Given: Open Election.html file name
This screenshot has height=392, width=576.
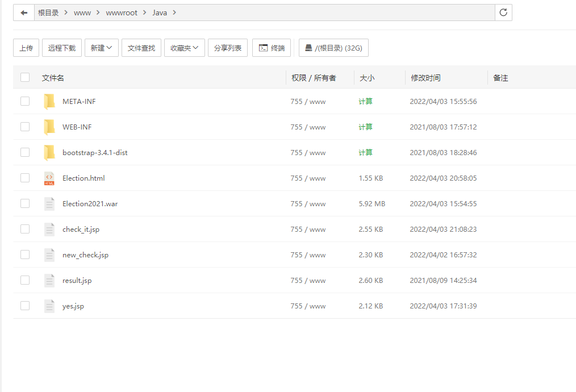Looking at the screenshot, I should click(84, 178).
